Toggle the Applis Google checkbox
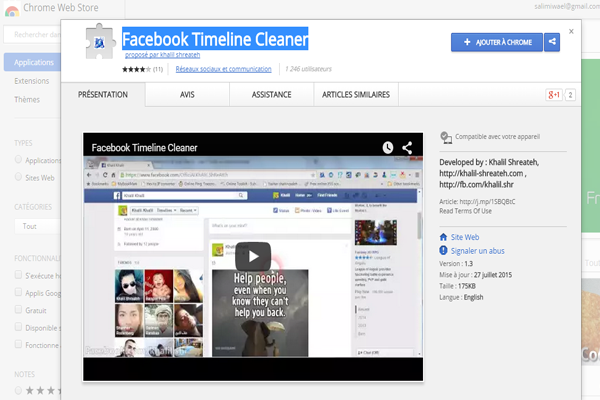Screen dimensions: 600x400 [x=18, y=292]
